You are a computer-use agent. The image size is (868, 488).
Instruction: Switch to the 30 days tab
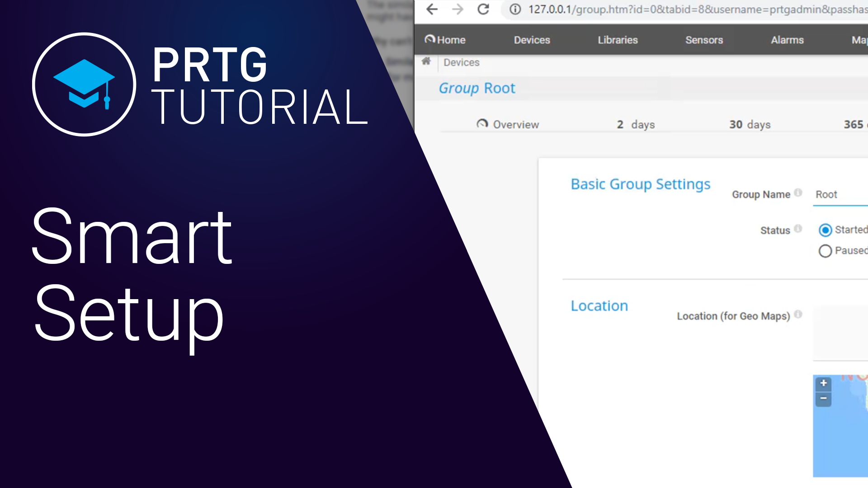tap(750, 124)
